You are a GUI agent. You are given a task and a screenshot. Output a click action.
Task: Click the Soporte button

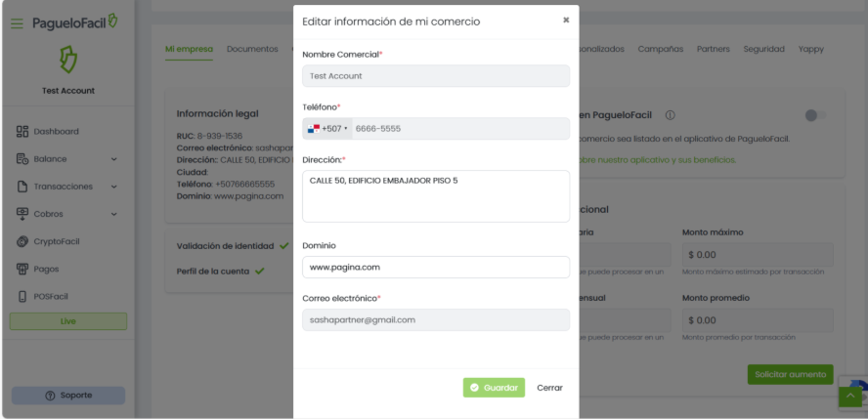68,396
